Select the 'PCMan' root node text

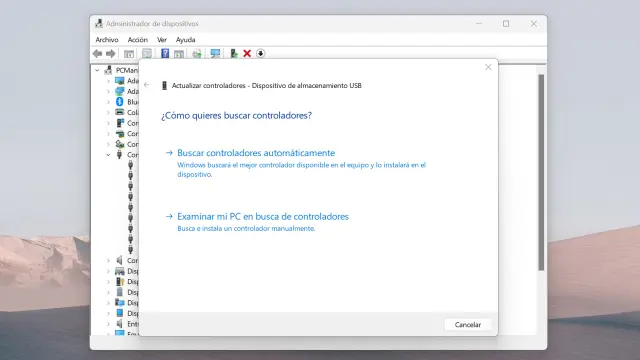point(127,70)
